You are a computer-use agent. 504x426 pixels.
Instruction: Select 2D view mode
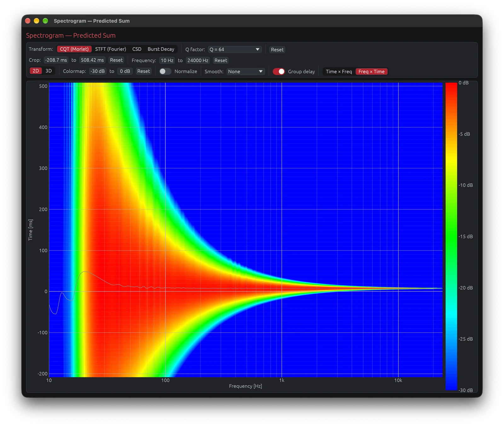click(x=36, y=71)
